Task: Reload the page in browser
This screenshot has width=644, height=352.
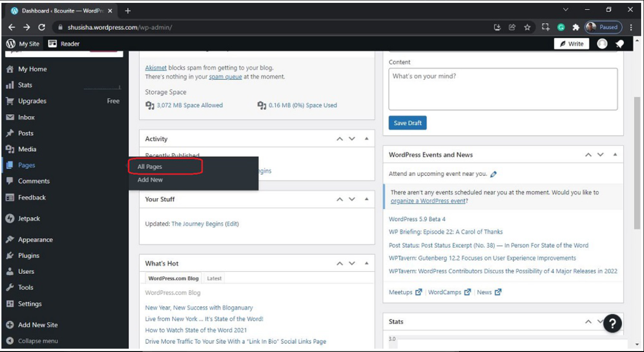Action: pos(42,27)
